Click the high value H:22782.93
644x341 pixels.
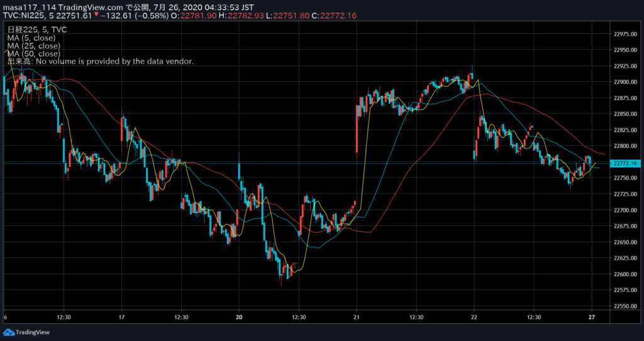[x=241, y=16]
